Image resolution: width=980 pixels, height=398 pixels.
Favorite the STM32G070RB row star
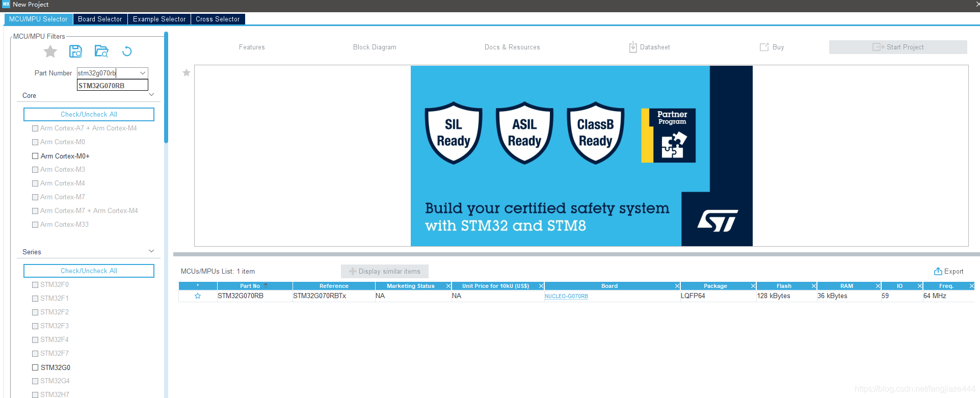click(x=198, y=296)
